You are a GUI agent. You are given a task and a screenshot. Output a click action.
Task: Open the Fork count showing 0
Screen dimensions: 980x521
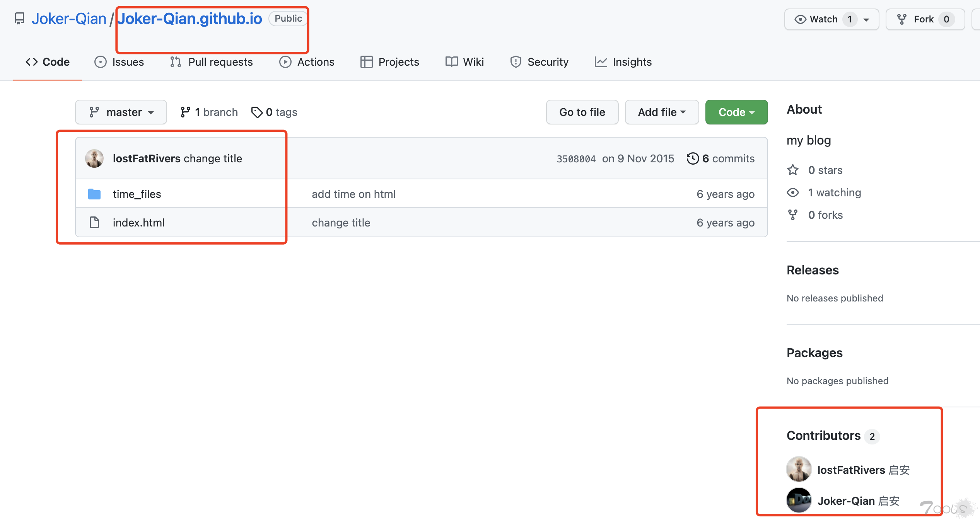tap(946, 19)
